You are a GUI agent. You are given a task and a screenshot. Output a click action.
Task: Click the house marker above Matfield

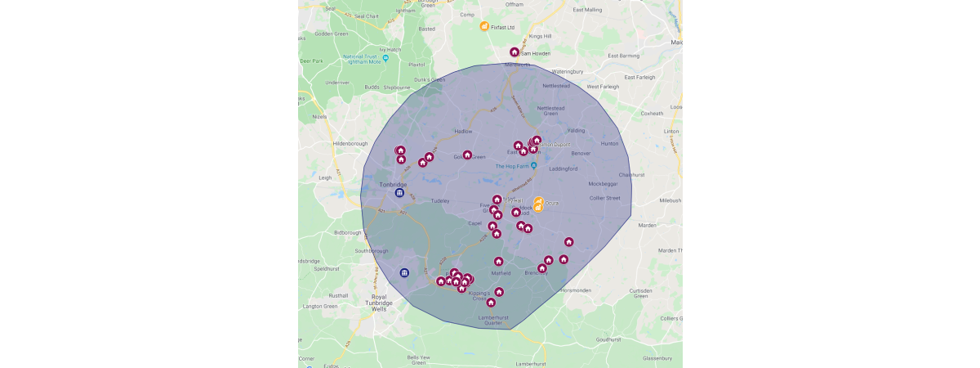click(x=498, y=262)
